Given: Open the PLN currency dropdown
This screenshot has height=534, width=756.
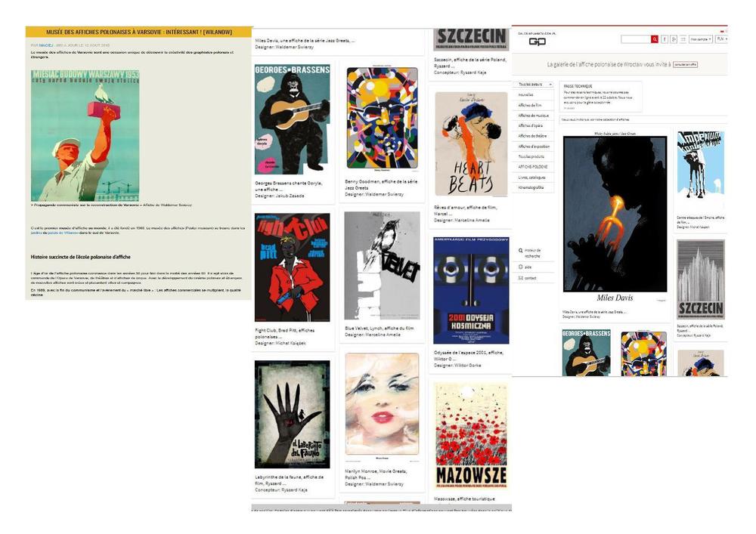Looking at the screenshot, I should coord(722,39).
